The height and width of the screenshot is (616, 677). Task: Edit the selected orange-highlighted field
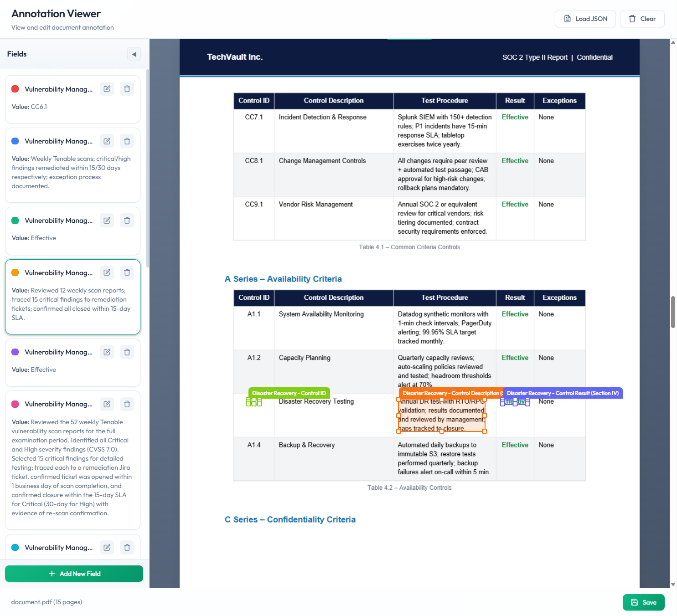[x=107, y=272]
